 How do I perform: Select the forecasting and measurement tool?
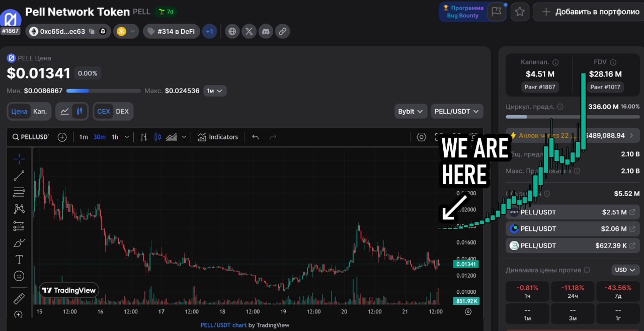click(19, 226)
